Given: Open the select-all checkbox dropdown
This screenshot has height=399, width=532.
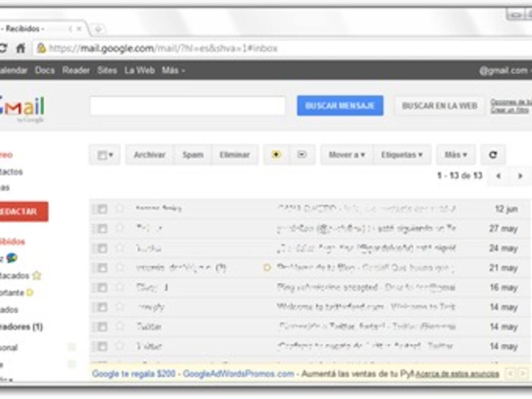Looking at the screenshot, I should point(105,155).
